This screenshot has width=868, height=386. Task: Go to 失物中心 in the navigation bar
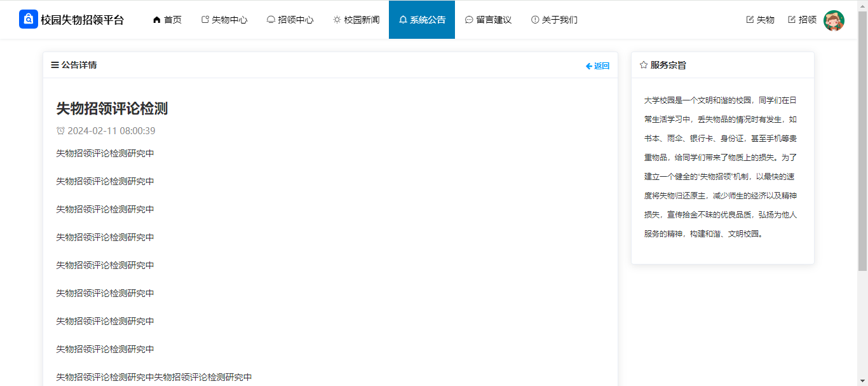coord(224,20)
